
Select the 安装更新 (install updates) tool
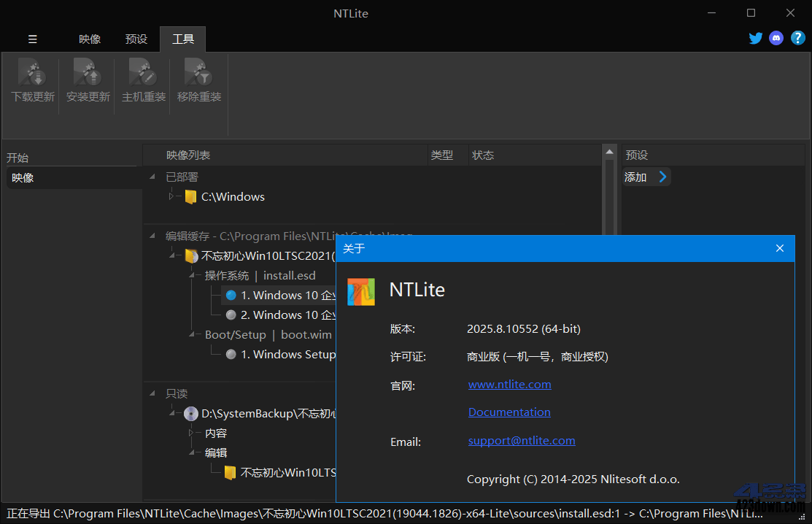coord(87,80)
